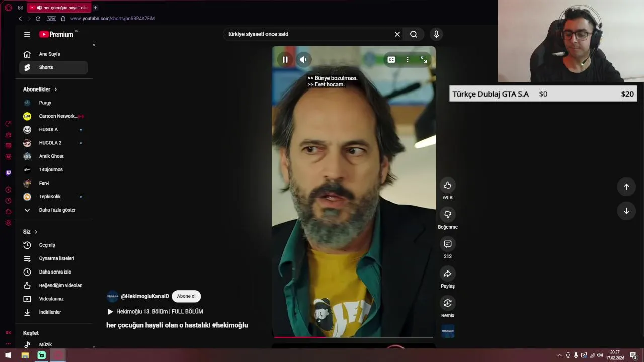This screenshot has height=362, width=644.
Task: Mute the tab via its speaker icon
Action: tap(39, 8)
